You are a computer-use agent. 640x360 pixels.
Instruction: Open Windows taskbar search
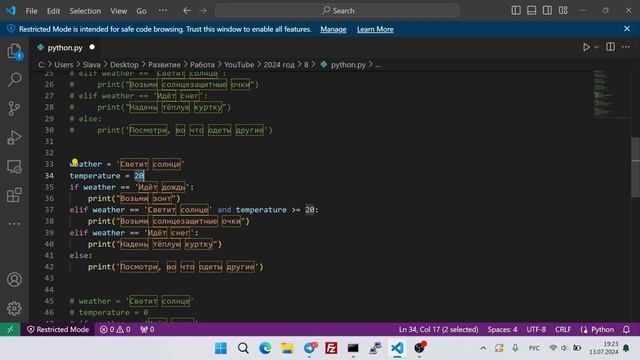[x=243, y=348]
